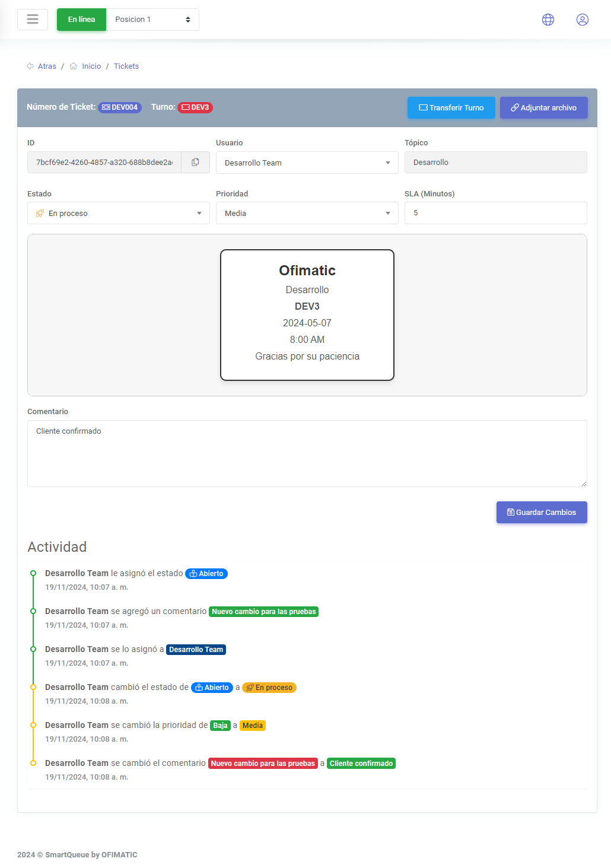Navigate to Inicio breadcrumb link

coord(91,66)
